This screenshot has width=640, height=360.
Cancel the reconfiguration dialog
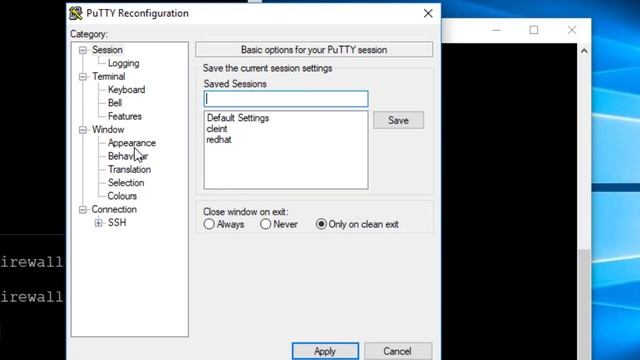398,351
